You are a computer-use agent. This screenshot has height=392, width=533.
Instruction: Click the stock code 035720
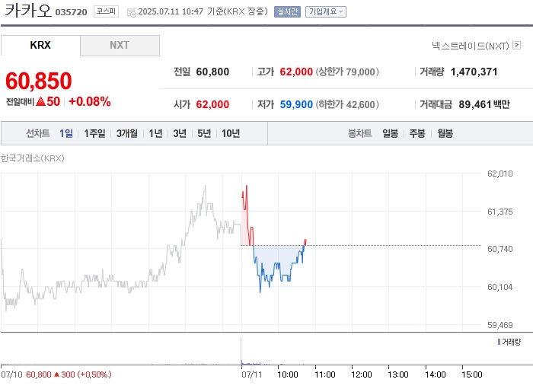(x=71, y=12)
